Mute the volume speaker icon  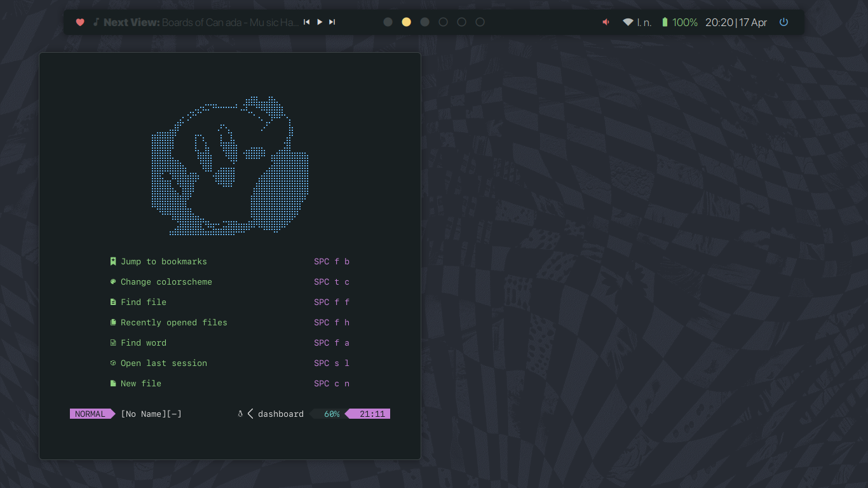tap(606, 22)
